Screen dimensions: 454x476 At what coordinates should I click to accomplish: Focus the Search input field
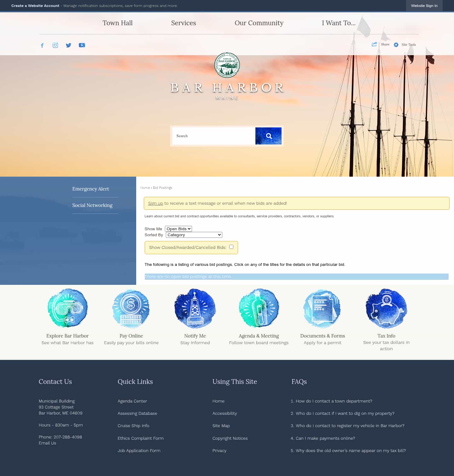point(214,136)
